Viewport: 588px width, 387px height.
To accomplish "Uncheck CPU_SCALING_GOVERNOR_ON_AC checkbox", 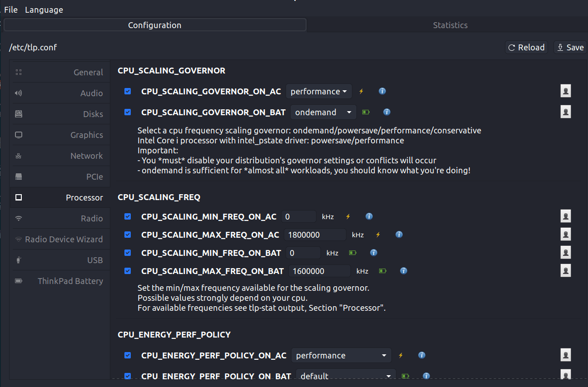I will point(128,91).
